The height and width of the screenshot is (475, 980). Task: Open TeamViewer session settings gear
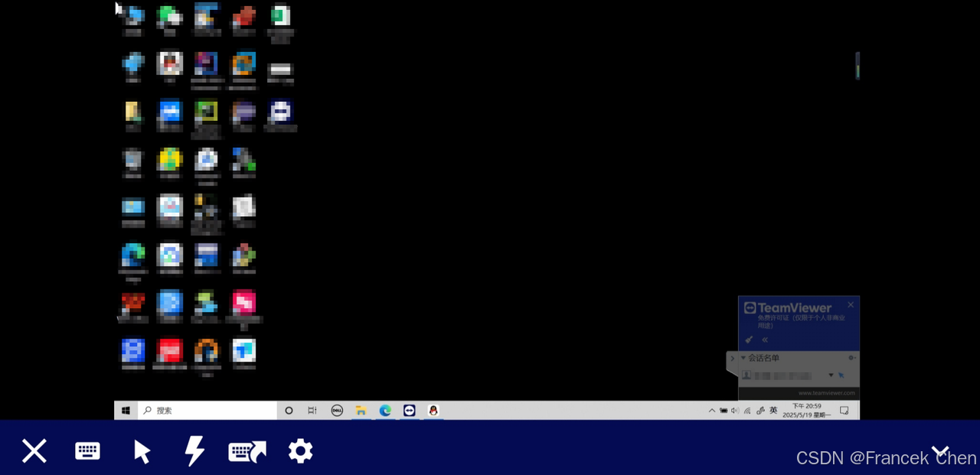[300, 450]
